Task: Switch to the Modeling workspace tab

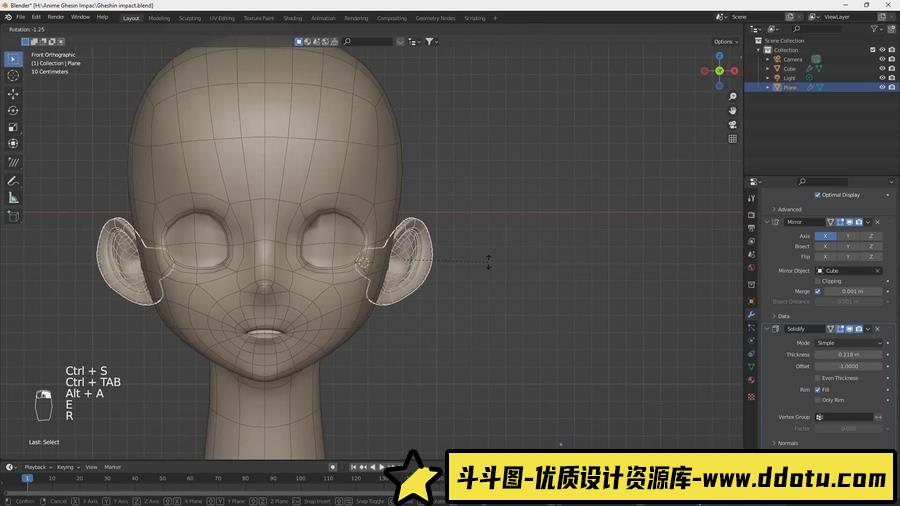Action: [x=159, y=18]
